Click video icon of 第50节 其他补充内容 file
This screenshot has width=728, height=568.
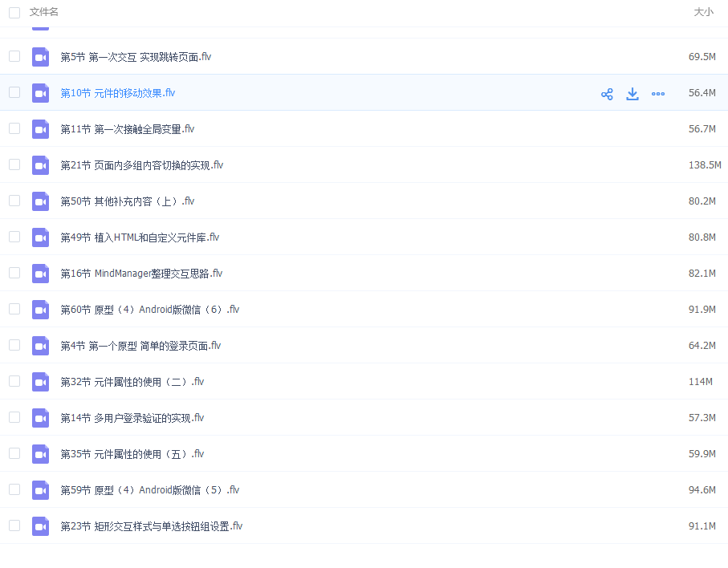coord(40,201)
